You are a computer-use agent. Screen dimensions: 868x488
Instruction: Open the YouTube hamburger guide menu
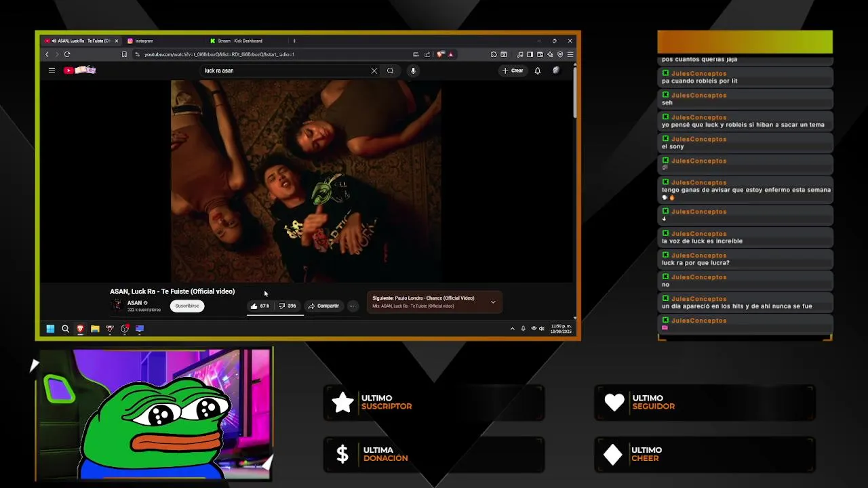click(52, 70)
